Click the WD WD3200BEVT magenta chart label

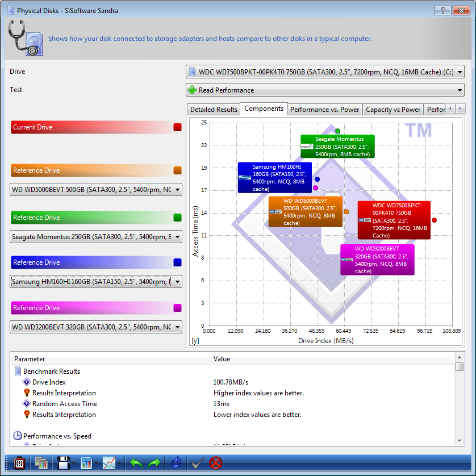[x=377, y=260]
